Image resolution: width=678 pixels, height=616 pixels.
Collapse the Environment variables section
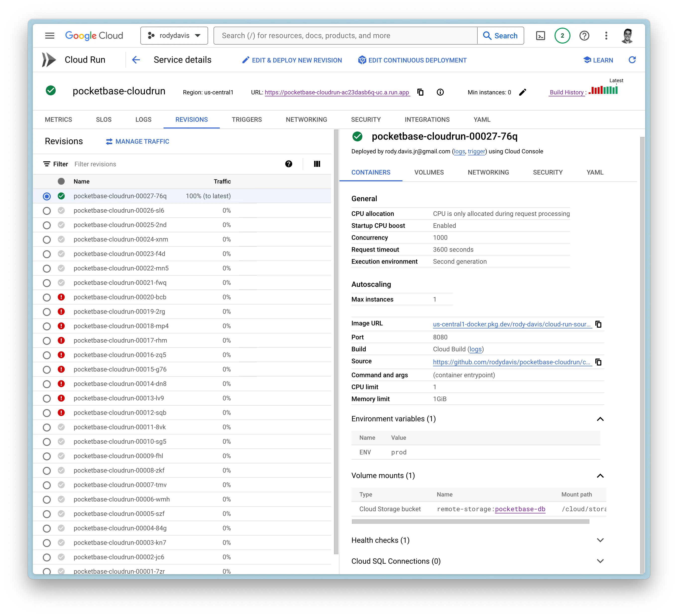pyautogui.click(x=600, y=419)
